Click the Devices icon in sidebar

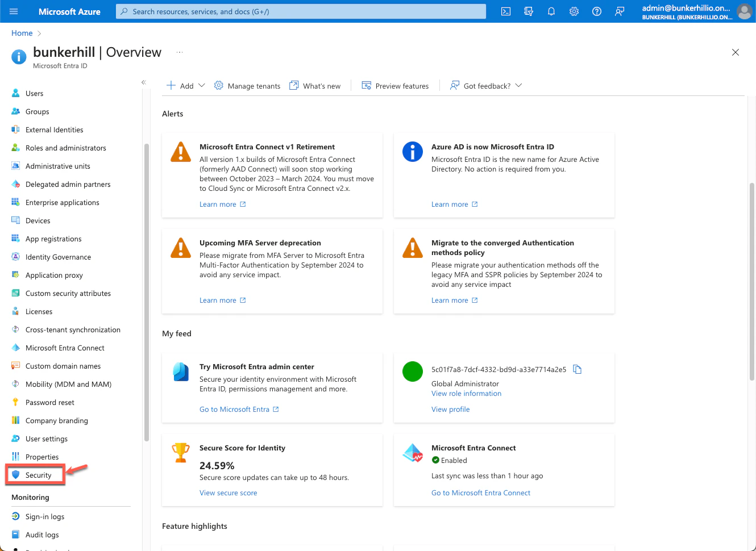pyautogui.click(x=16, y=220)
